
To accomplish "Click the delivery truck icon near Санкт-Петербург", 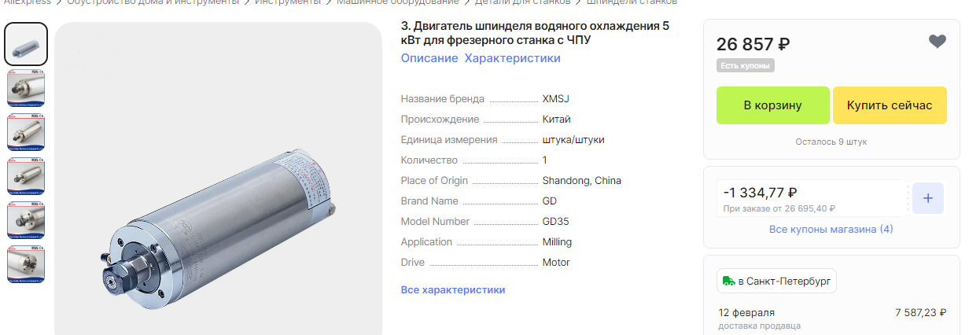I will 727,281.
